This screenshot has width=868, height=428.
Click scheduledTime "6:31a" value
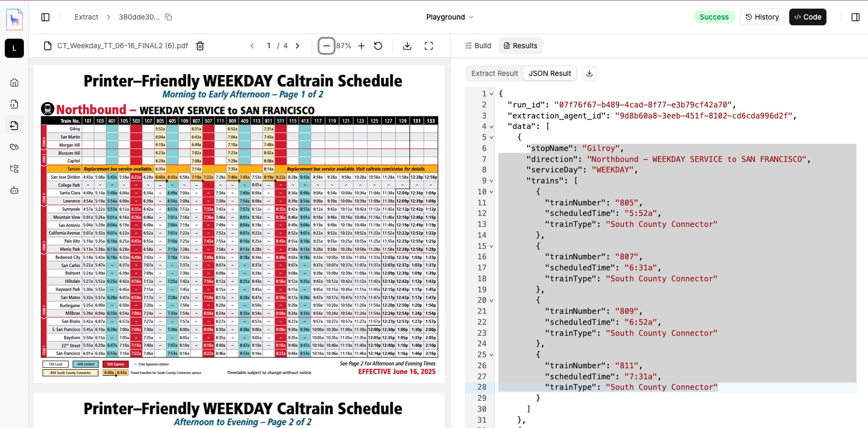pos(640,268)
